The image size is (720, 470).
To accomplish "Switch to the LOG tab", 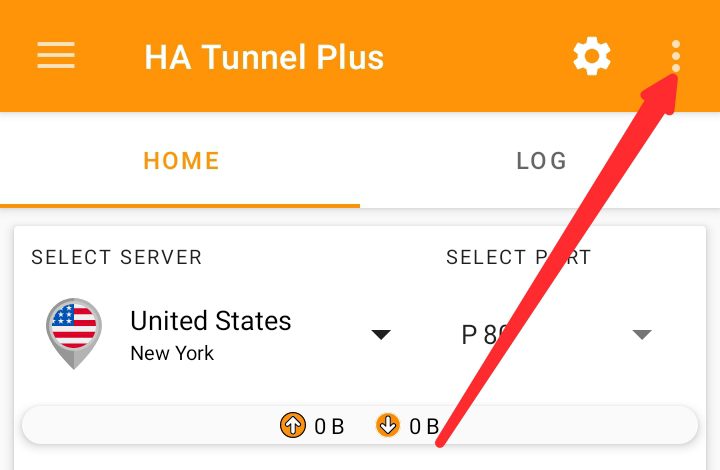I will tap(541, 161).
